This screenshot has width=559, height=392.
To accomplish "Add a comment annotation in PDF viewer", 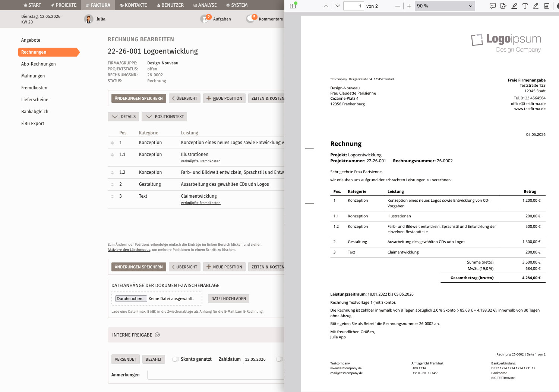I will (x=493, y=6).
